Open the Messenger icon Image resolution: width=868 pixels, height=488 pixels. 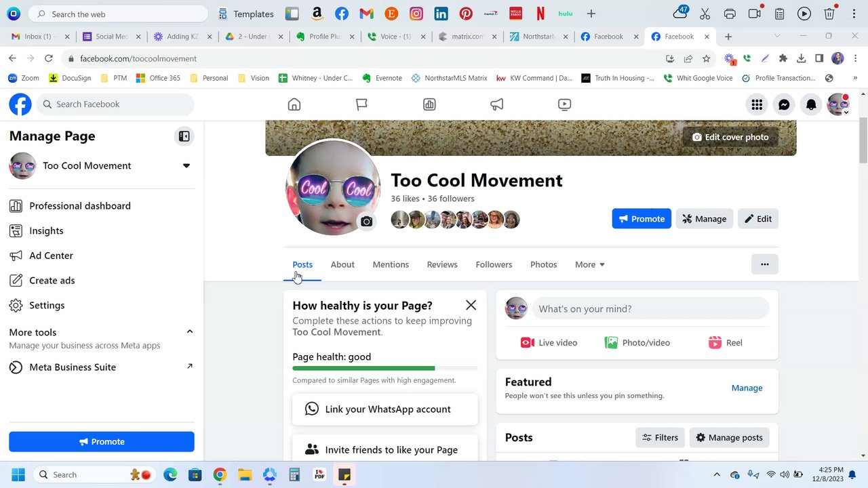784,104
